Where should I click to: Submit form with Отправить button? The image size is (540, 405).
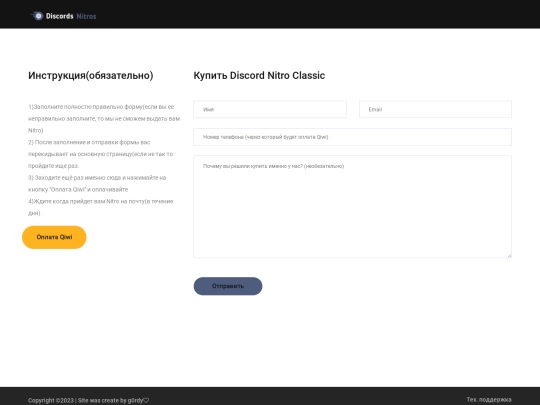(x=228, y=286)
